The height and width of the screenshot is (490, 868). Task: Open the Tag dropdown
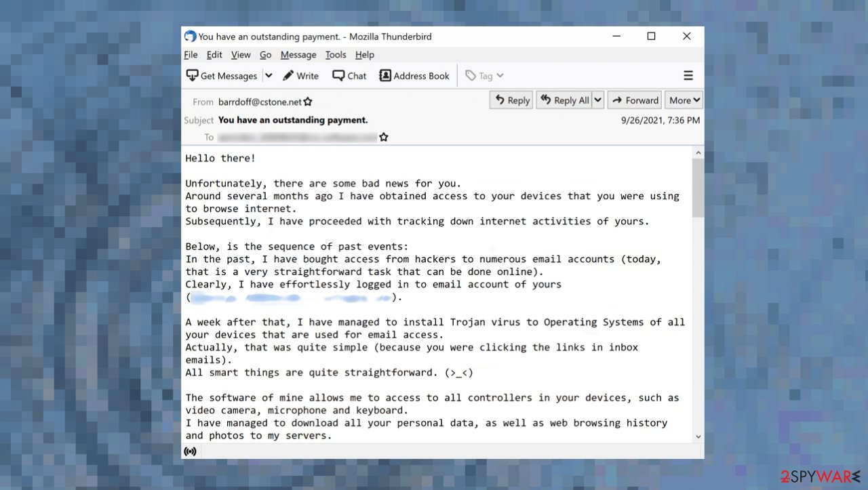(x=484, y=76)
